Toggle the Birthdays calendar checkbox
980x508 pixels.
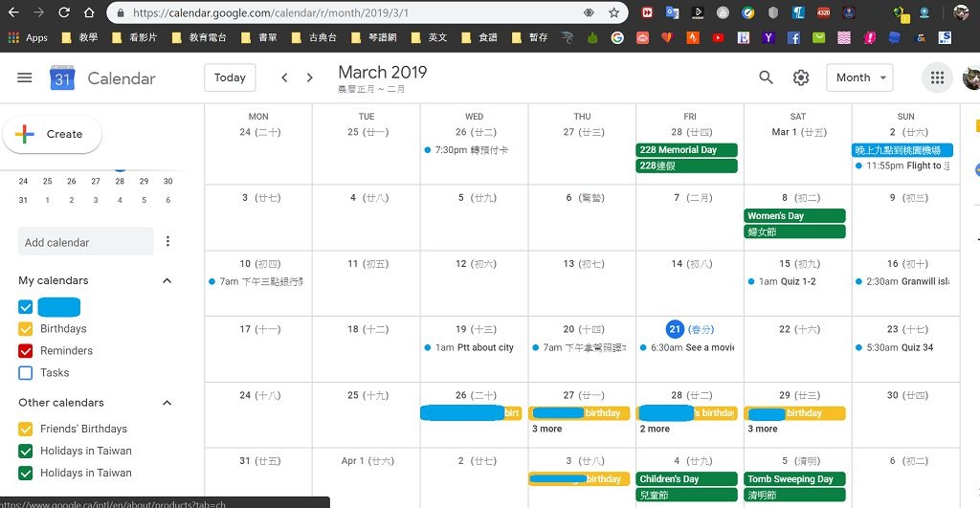pyautogui.click(x=26, y=329)
